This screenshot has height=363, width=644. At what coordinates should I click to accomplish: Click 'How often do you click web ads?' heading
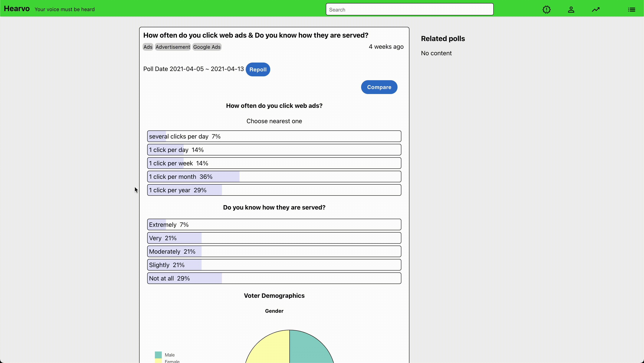click(274, 106)
